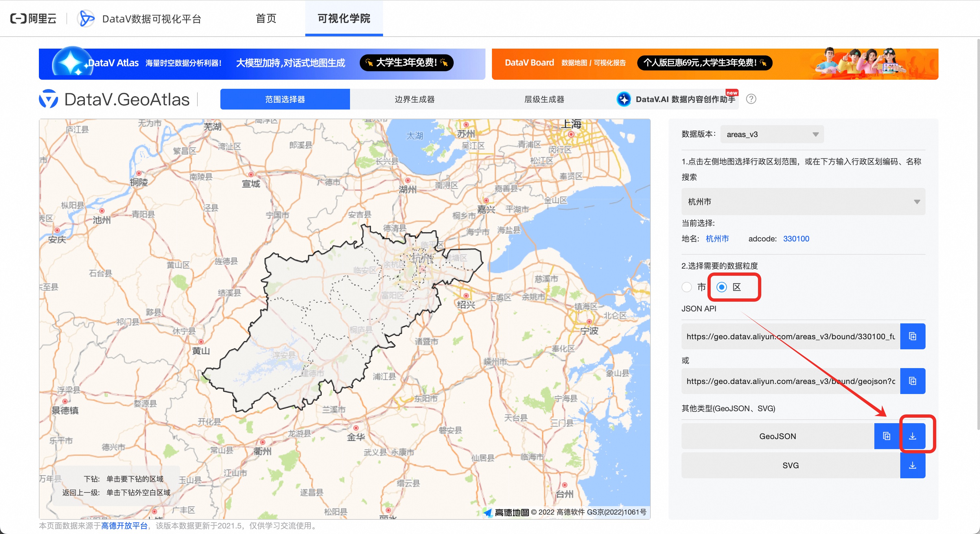Switch to the 边界生成器 tab

tap(414, 99)
